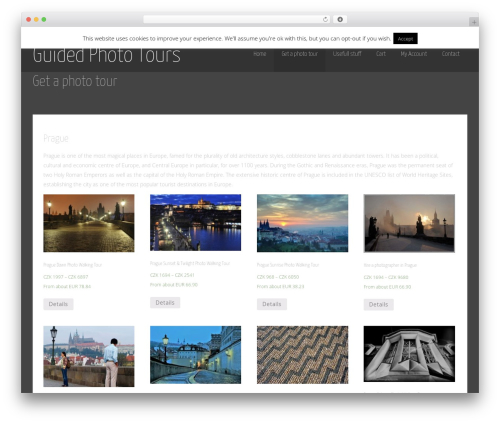Image resolution: width=500 pixels, height=423 pixels.
Task: Click the text From about EUR 78.84
Action: pyautogui.click(x=67, y=286)
